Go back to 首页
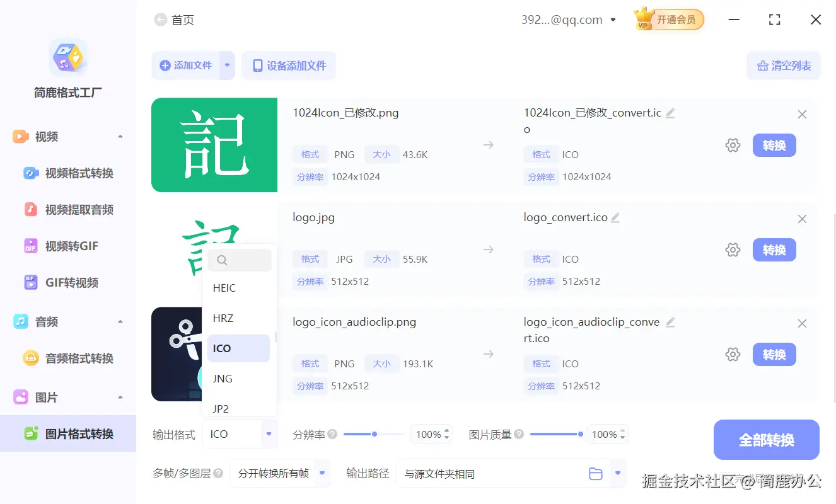836x504 pixels. pyautogui.click(x=175, y=20)
